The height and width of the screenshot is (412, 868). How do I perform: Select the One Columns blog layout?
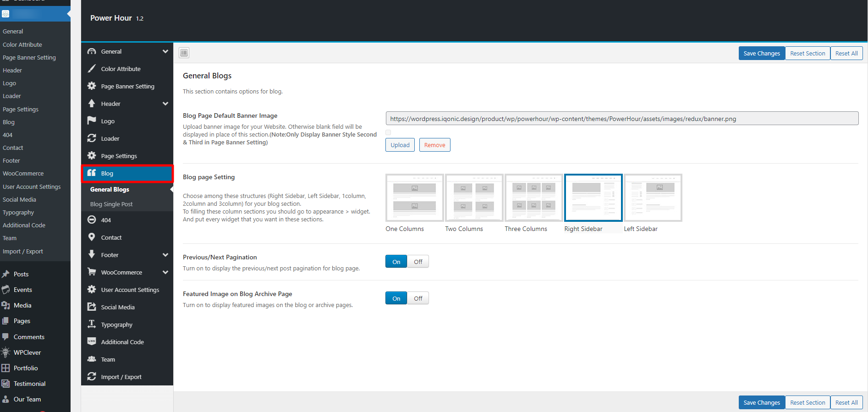[x=414, y=198]
